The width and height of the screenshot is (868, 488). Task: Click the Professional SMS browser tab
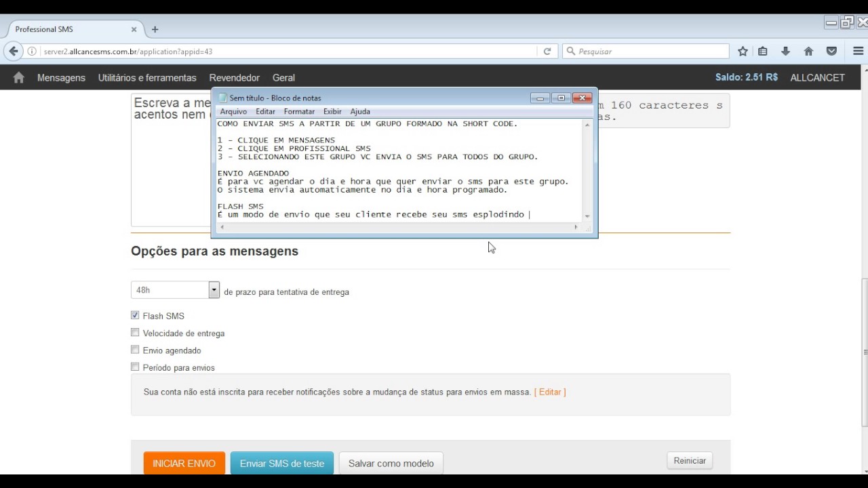click(x=73, y=29)
